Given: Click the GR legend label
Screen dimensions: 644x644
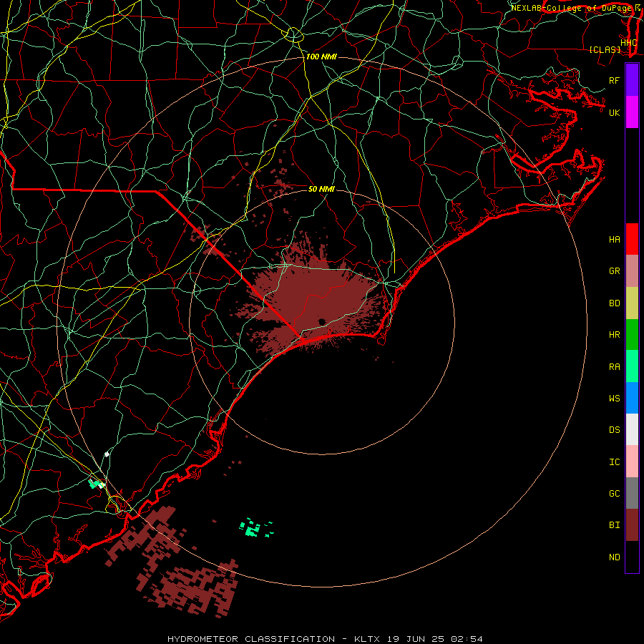Looking at the screenshot, I should coord(614,271).
